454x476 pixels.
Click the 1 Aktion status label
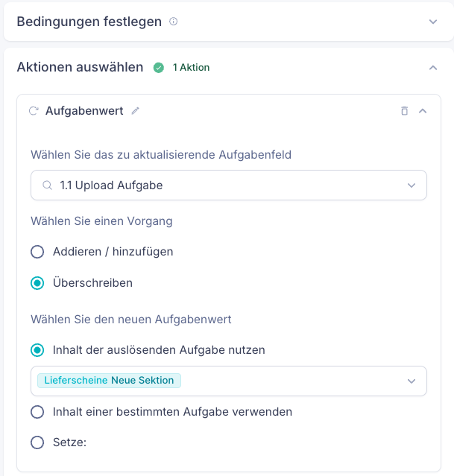click(191, 68)
